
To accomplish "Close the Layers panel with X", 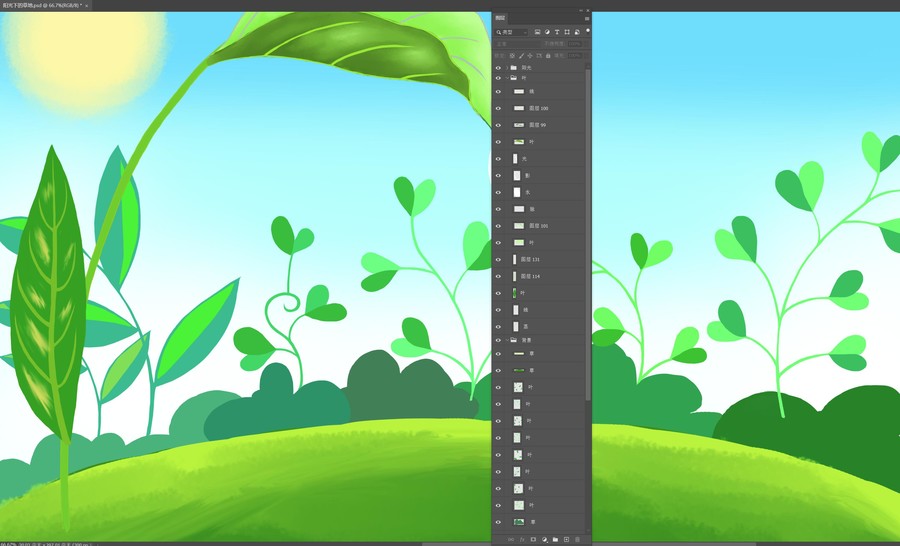I will [588, 10].
